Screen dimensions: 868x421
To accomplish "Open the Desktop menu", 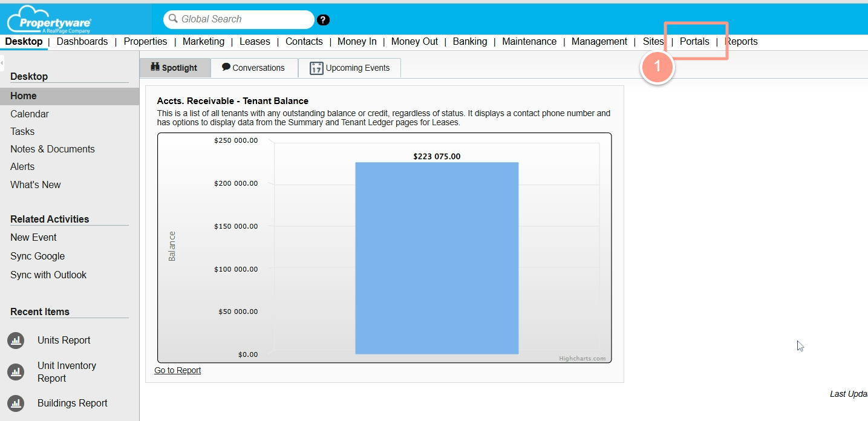I will 24,42.
